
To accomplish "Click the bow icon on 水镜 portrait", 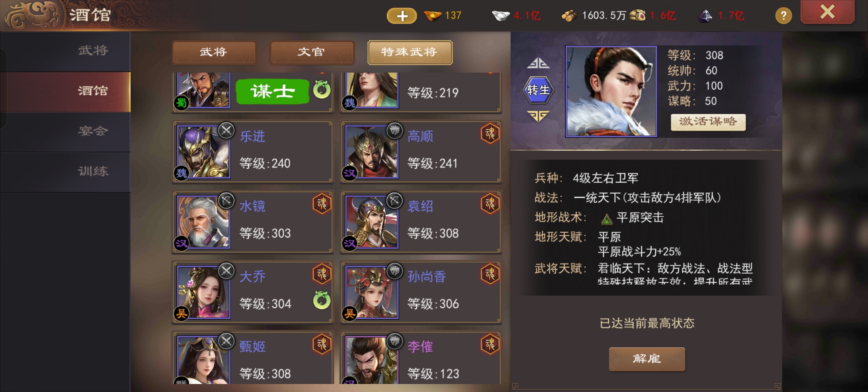I will [226, 201].
